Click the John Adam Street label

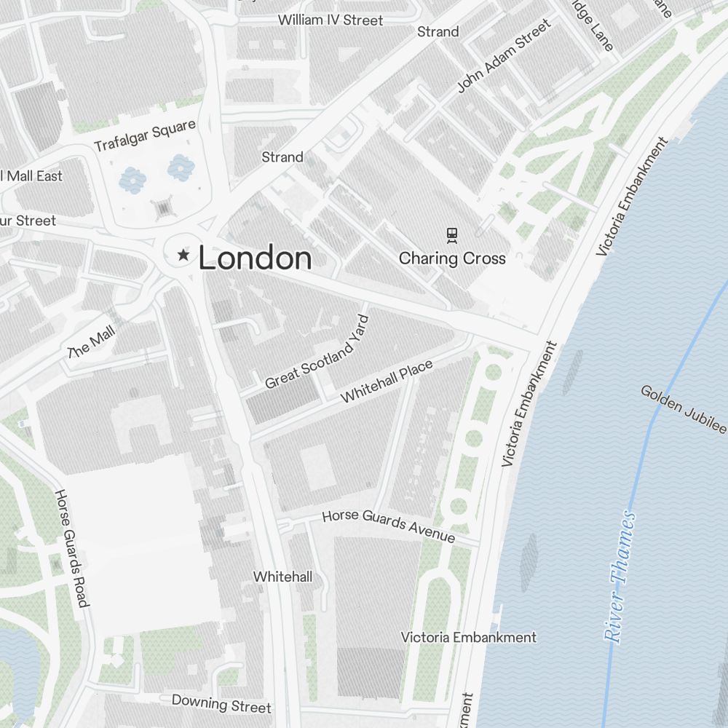[505, 55]
